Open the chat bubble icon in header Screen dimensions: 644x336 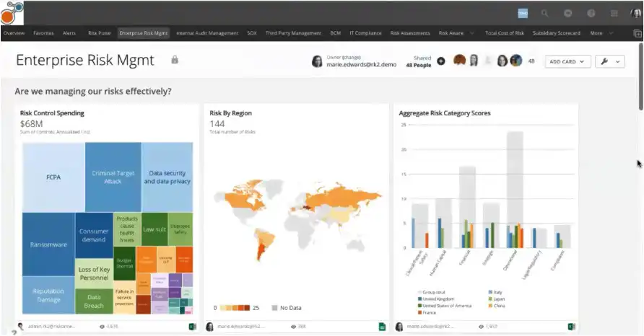[x=568, y=14]
